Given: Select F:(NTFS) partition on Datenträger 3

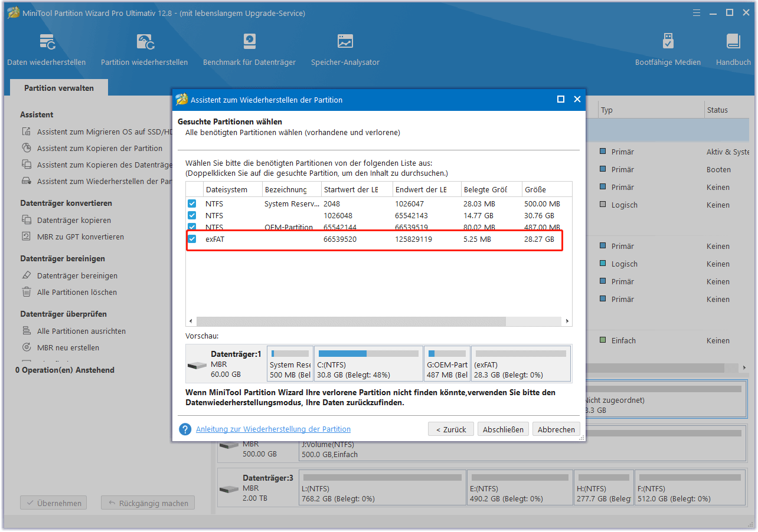Looking at the screenshot, I should (691, 487).
